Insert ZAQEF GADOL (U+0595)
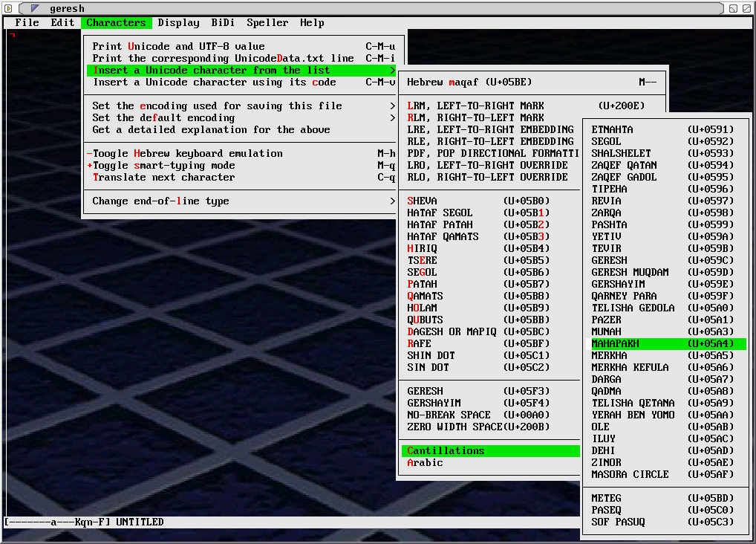The width and height of the screenshot is (756, 544). (x=665, y=177)
